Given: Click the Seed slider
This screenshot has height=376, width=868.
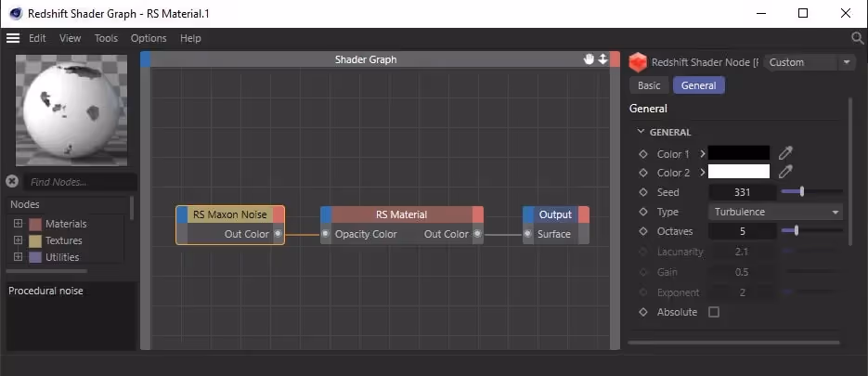Looking at the screenshot, I should coord(811,191).
